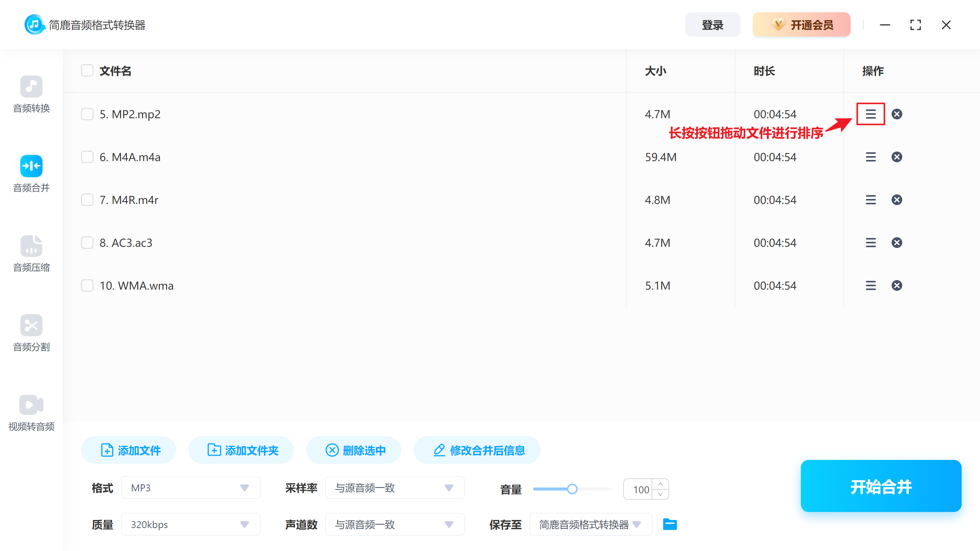Open output folder icon beside 保存至
This screenshot has height=551, width=980.
click(x=670, y=524)
